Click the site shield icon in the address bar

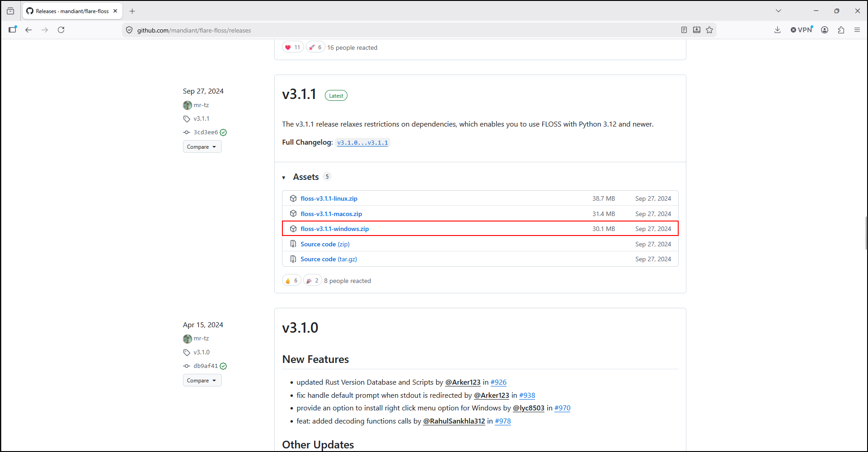pos(129,30)
